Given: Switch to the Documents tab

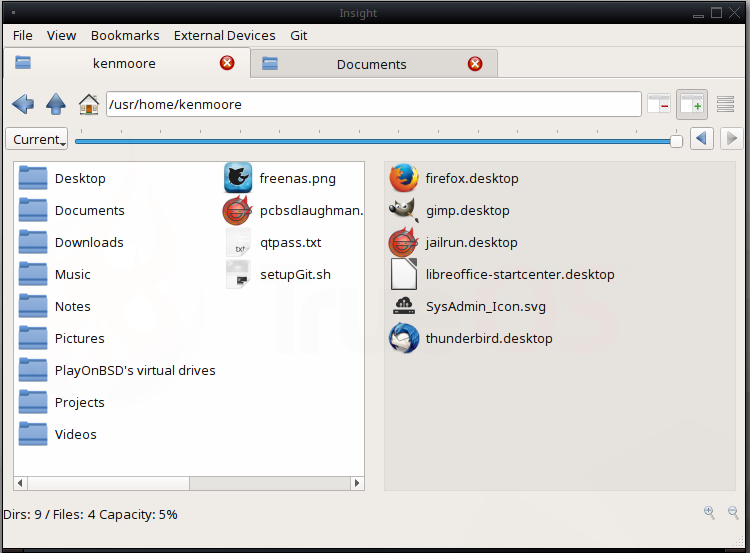Looking at the screenshot, I should pyautogui.click(x=371, y=64).
